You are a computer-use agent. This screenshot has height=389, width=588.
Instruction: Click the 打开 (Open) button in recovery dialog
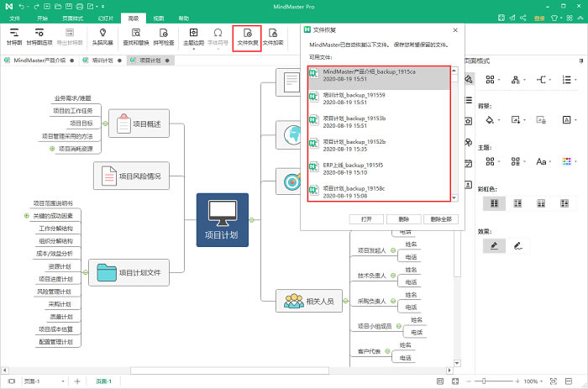pos(365,218)
